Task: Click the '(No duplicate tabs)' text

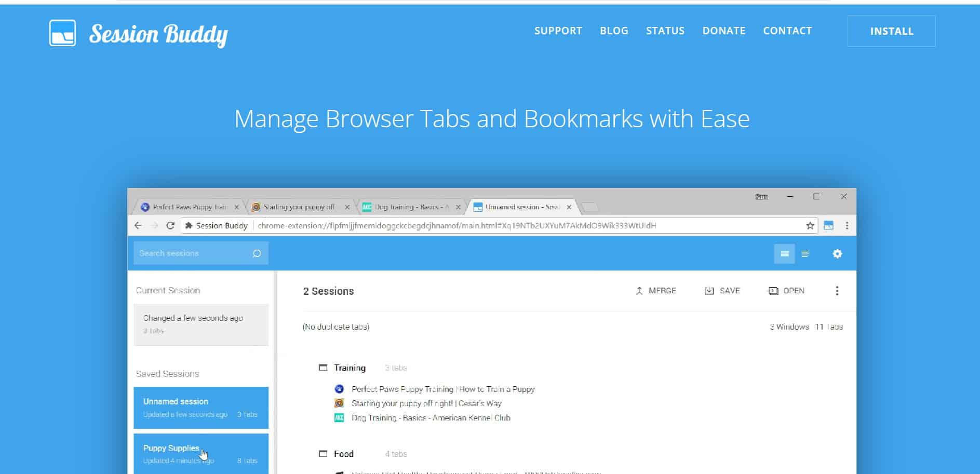Action: [336, 327]
